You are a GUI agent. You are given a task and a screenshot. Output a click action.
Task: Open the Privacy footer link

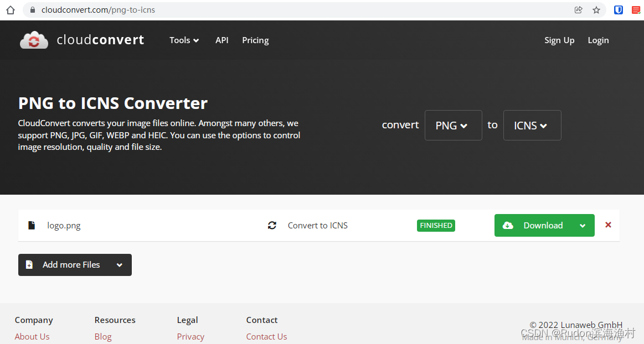[x=190, y=337]
